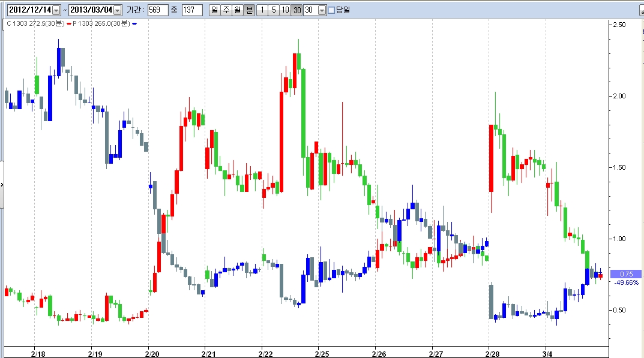Choose the 5 minute interval button
644x358 pixels.
(274, 10)
